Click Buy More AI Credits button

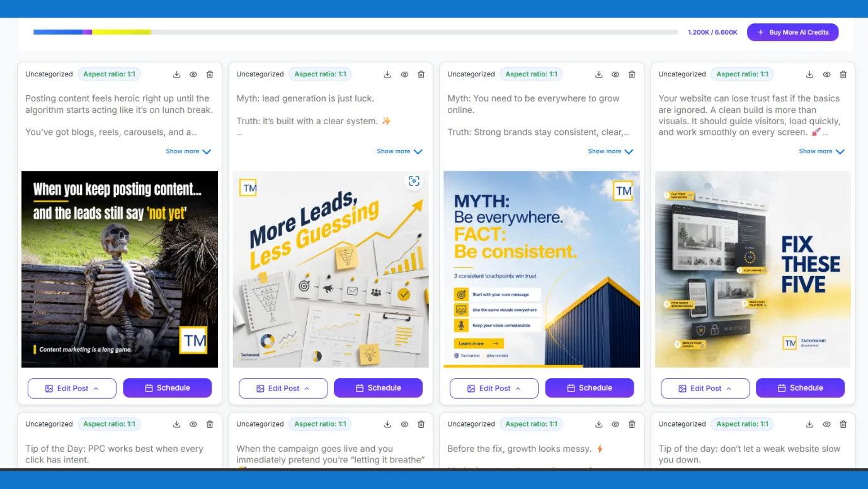pyautogui.click(x=792, y=32)
